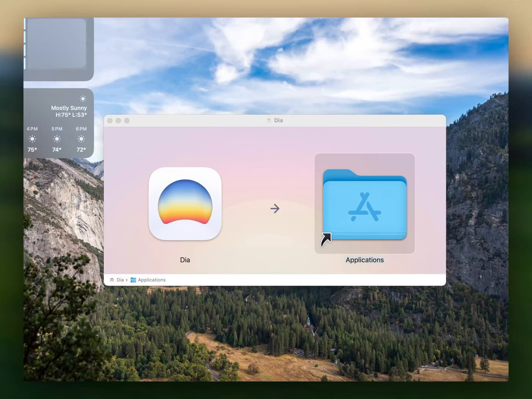Click Applications in the bottom path bar
This screenshot has height=399, width=532.
click(x=148, y=280)
